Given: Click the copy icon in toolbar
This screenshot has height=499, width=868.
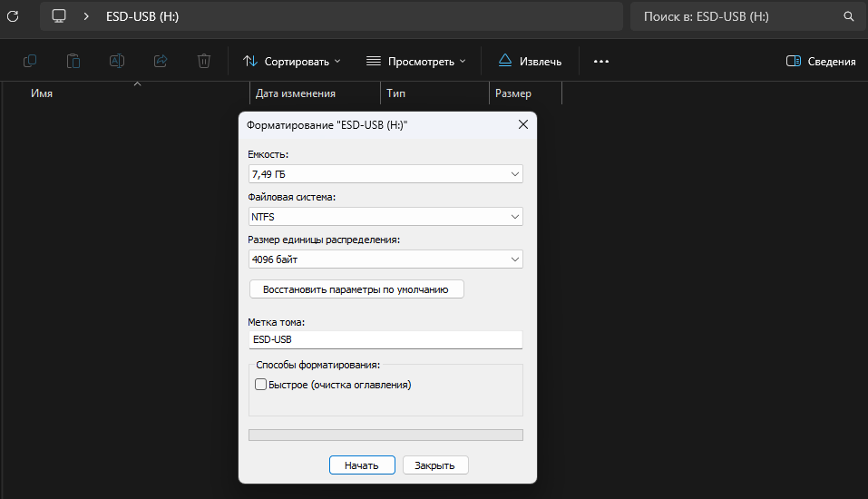Looking at the screenshot, I should (x=30, y=61).
